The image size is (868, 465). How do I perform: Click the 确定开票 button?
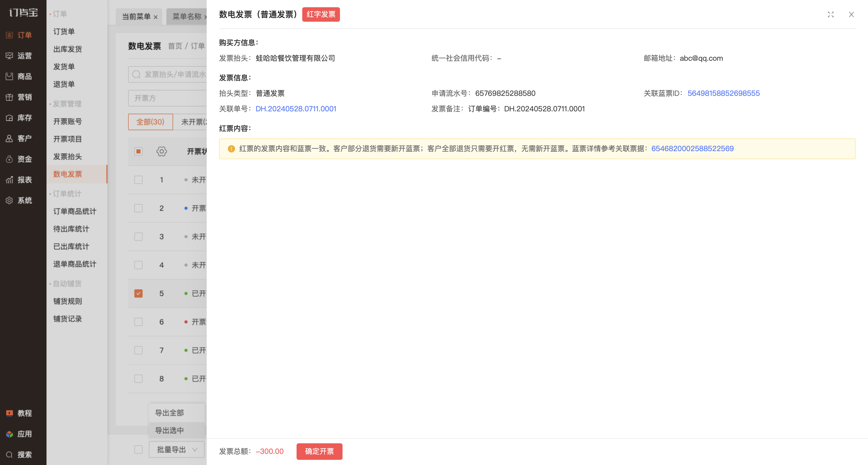coord(319,451)
